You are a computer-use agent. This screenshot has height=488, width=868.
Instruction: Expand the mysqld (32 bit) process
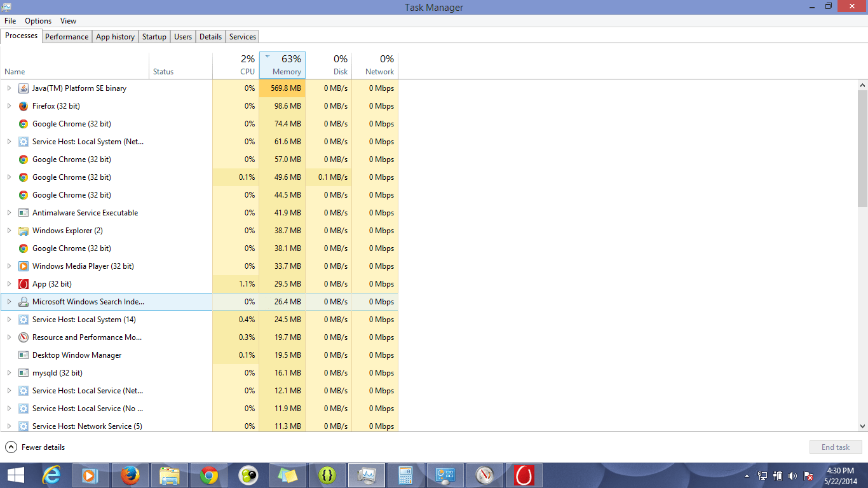(x=9, y=373)
